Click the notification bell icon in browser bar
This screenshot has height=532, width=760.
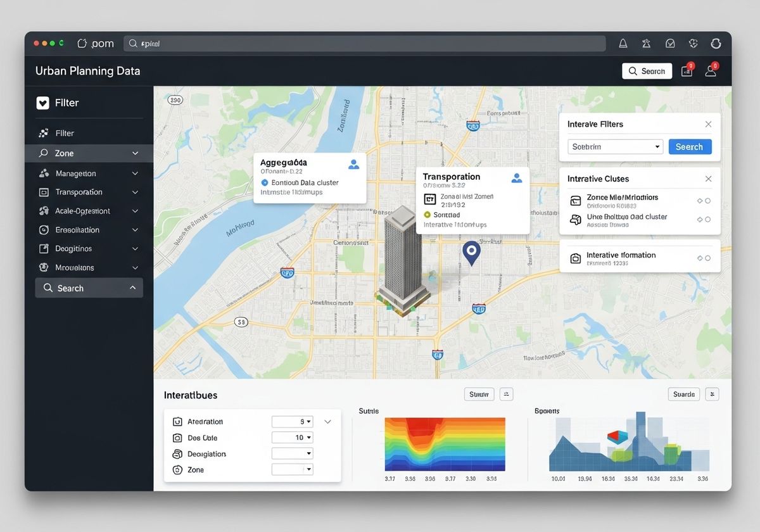(x=623, y=44)
